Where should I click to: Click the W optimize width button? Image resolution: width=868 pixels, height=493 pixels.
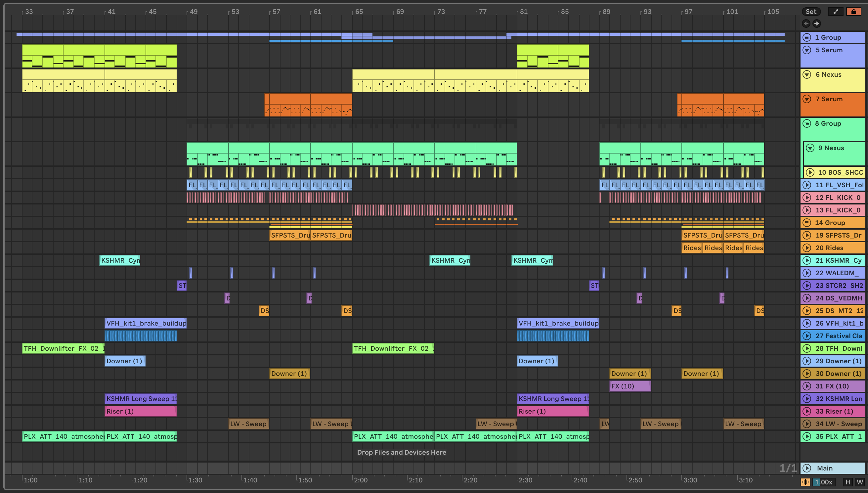[860, 482]
